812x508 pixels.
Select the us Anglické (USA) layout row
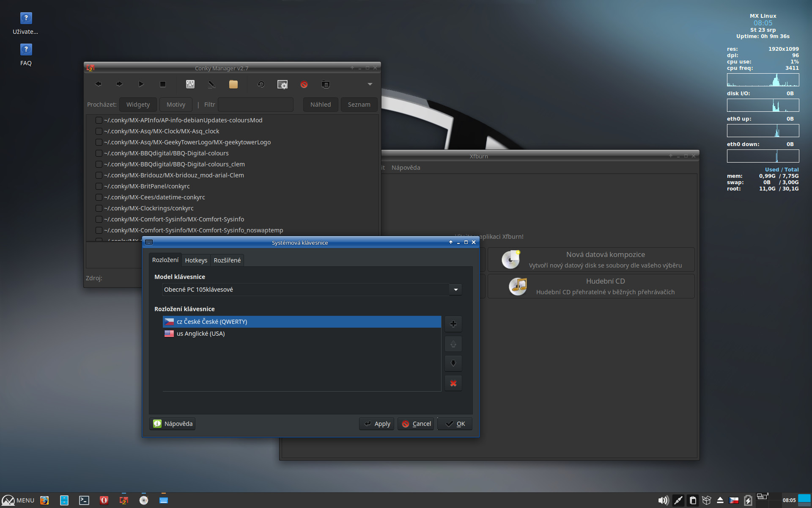[x=302, y=334]
